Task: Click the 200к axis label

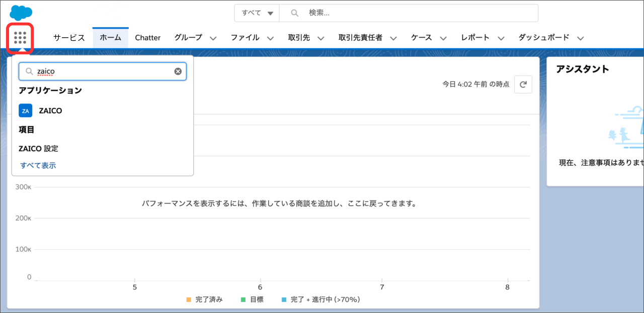Action: coord(23,219)
